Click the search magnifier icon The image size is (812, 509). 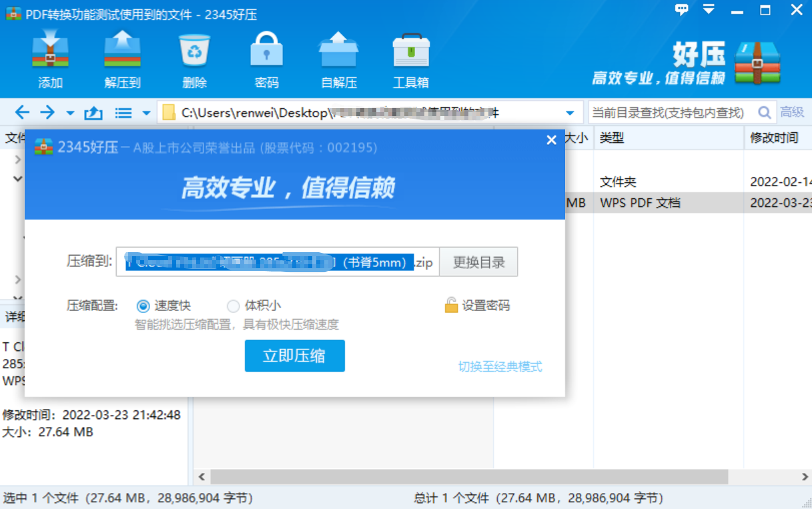pyautogui.click(x=765, y=113)
